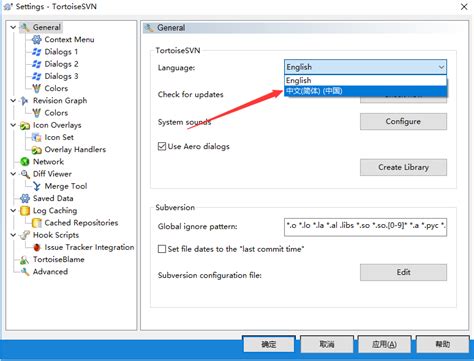Viewport: 474px width, 361px height.
Task: Collapse the Icon Overlays tree node
Action: [x=13, y=125]
